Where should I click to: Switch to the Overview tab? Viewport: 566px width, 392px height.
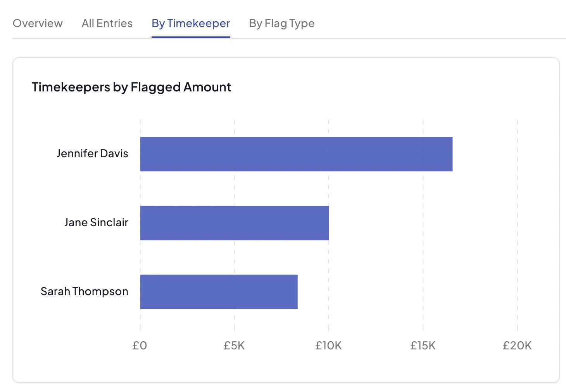[x=38, y=24]
